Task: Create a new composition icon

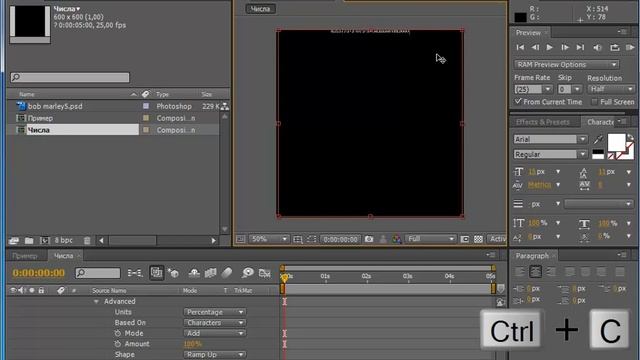Action: (x=44, y=240)
